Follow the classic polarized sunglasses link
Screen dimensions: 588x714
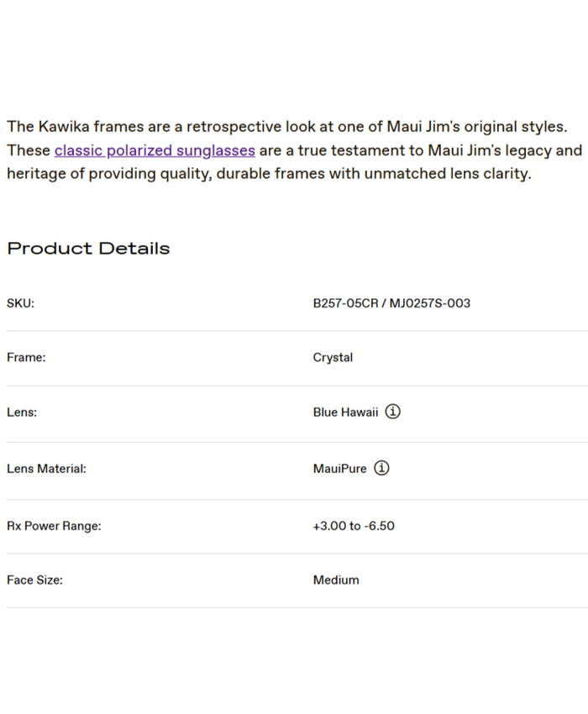(x=155, y=151)
